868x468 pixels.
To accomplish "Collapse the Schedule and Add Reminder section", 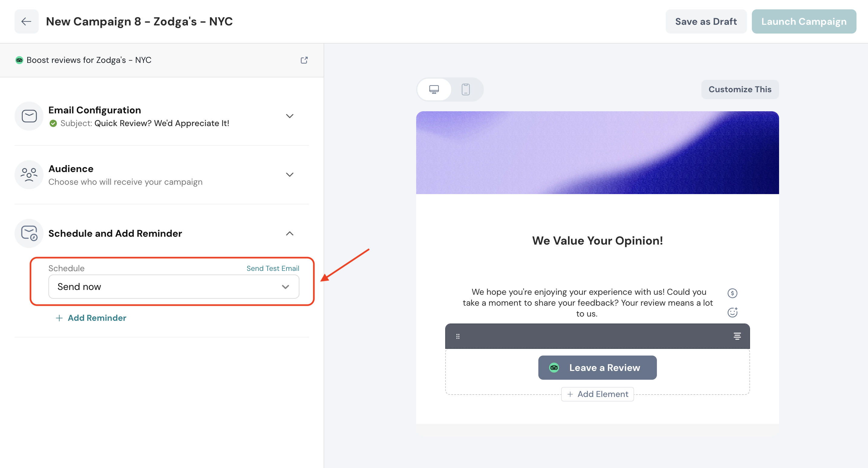I will (x=289, y=233).
